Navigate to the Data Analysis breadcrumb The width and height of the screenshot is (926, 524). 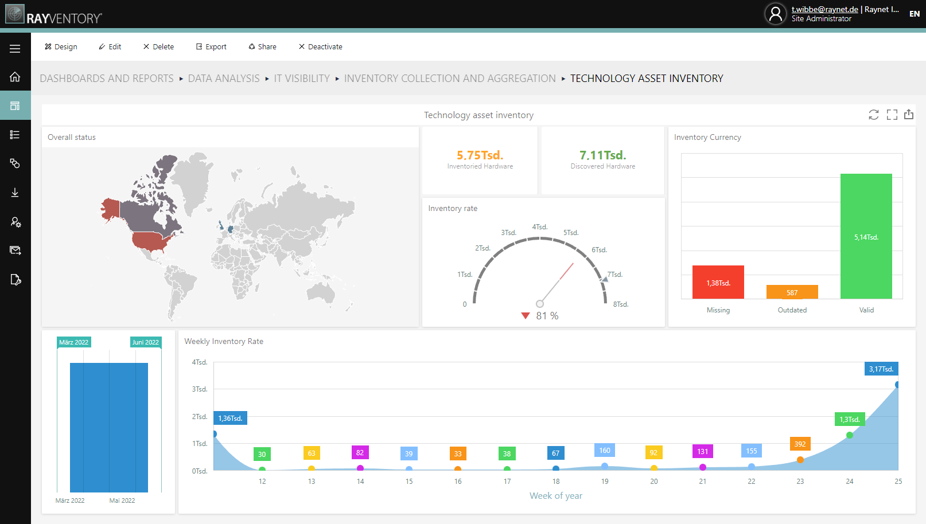pyautogui.click(x=223, y=78)
